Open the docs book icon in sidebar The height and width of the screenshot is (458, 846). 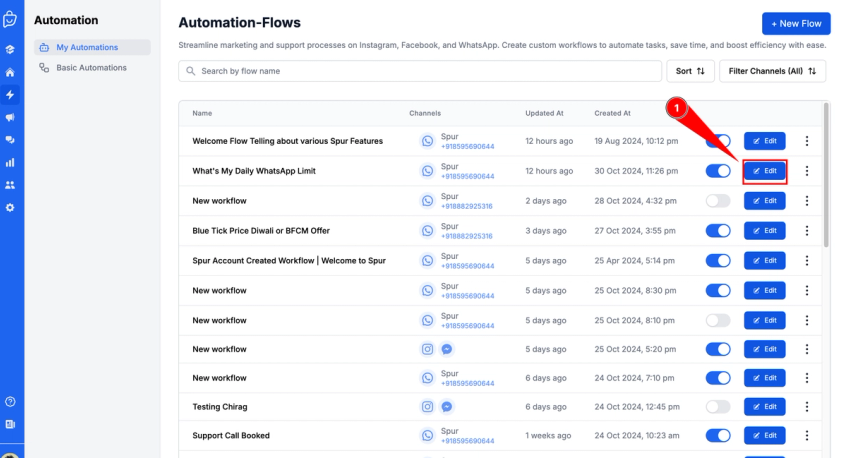[x=10, y=424]
